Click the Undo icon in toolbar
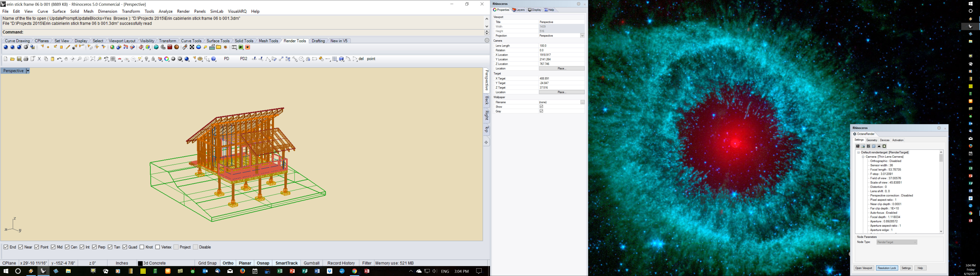The width and height of the screenshot is (980, 276). [59, 59]
